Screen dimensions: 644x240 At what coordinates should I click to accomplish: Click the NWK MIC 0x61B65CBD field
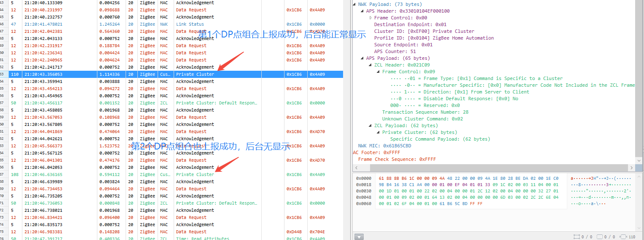point(384,146)
